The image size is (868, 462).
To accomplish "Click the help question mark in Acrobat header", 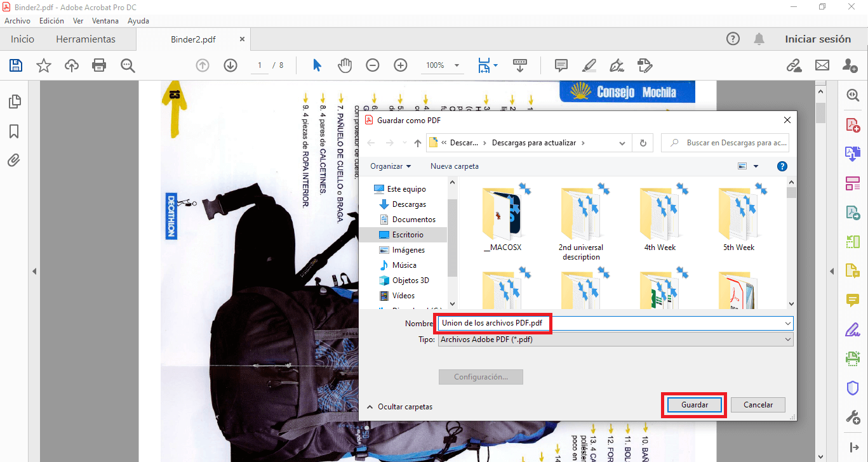I will [733, 39].
